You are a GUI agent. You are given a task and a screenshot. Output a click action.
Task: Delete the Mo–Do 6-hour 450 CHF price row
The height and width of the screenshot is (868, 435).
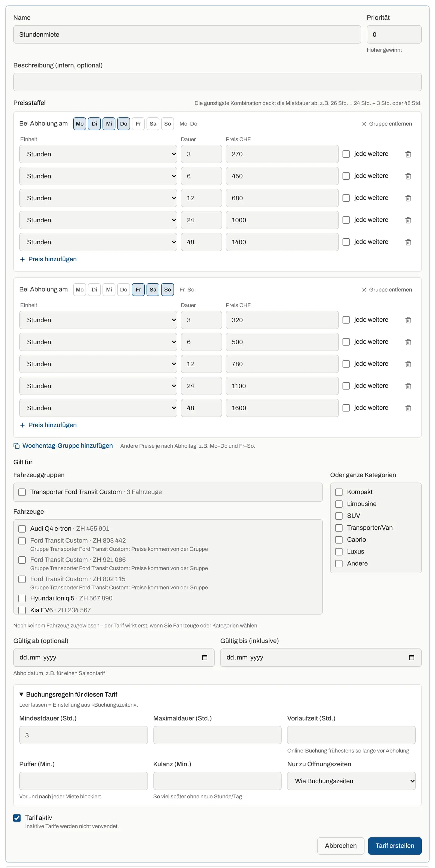click(408, 176)
